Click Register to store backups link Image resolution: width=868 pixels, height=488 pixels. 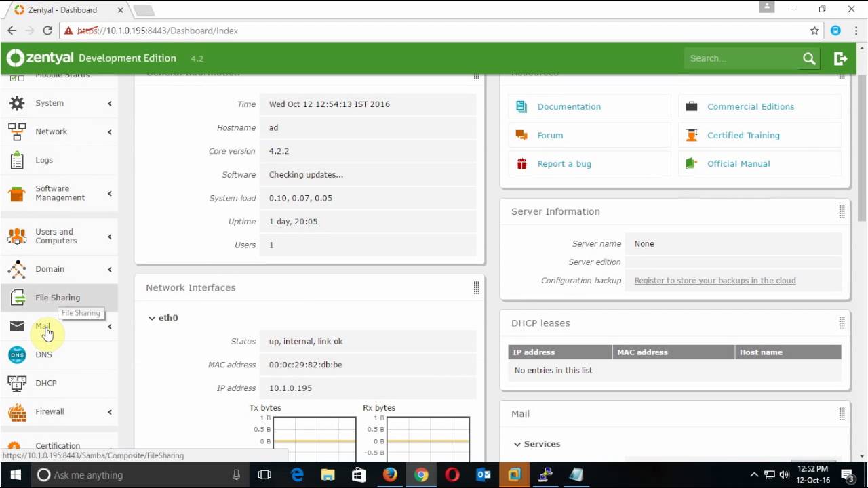pos(715,280)
